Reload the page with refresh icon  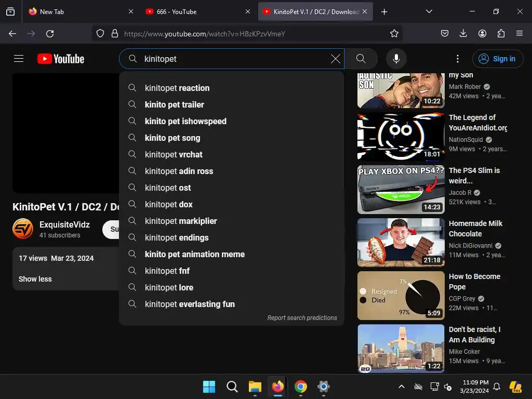click(x=50, y=34)
